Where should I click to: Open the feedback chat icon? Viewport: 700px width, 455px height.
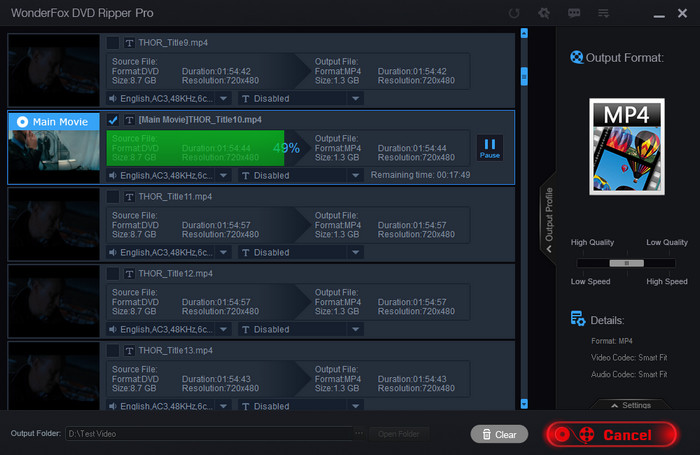574,13
